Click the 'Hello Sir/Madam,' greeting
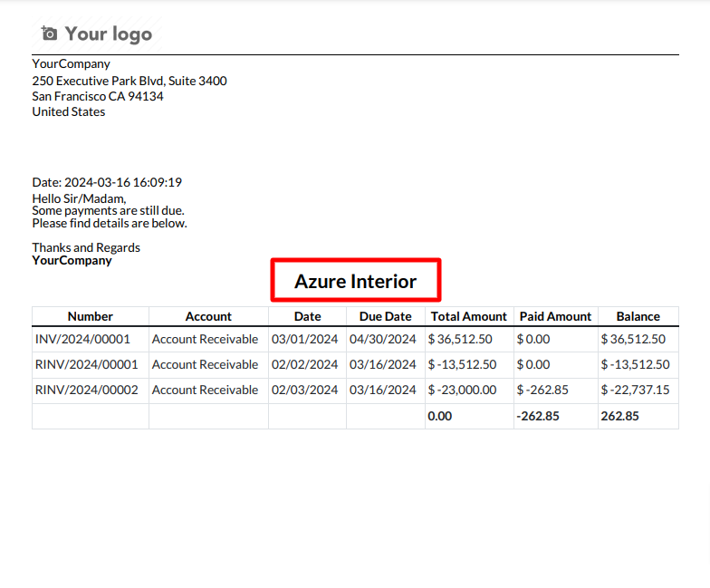 [80, 198]
